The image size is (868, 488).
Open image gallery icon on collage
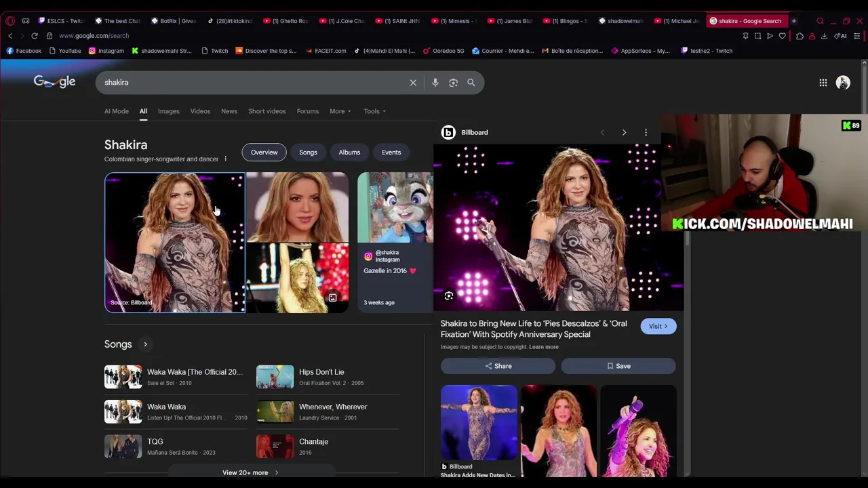(x=332, y=298)
